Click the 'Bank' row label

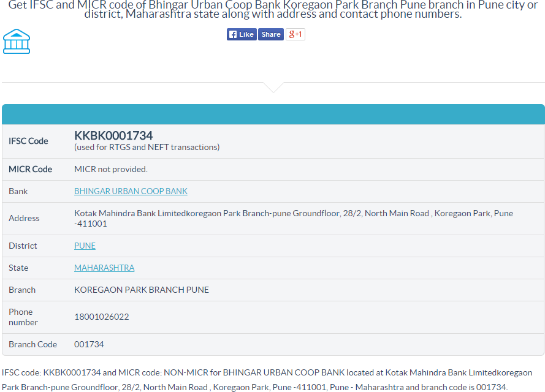[18, 191]
